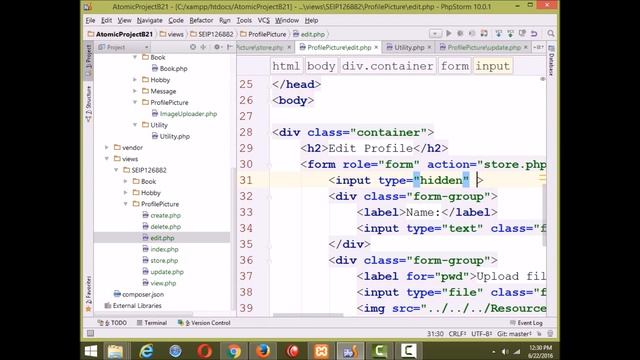The width and height of the screenshot is (640, 360).
Task: Collapse the Utility folder
Action: 135,125
